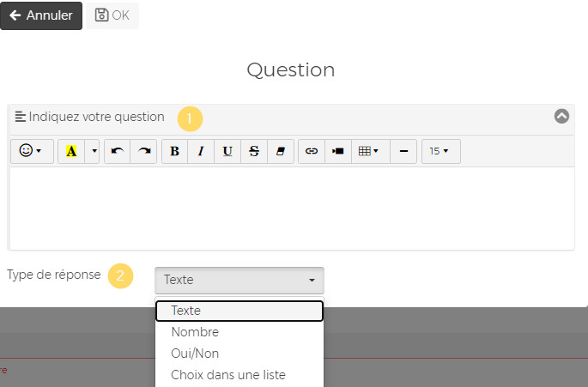The image size is (588, 387).
Task: Redo the last edit
Action: pos(144,151)
